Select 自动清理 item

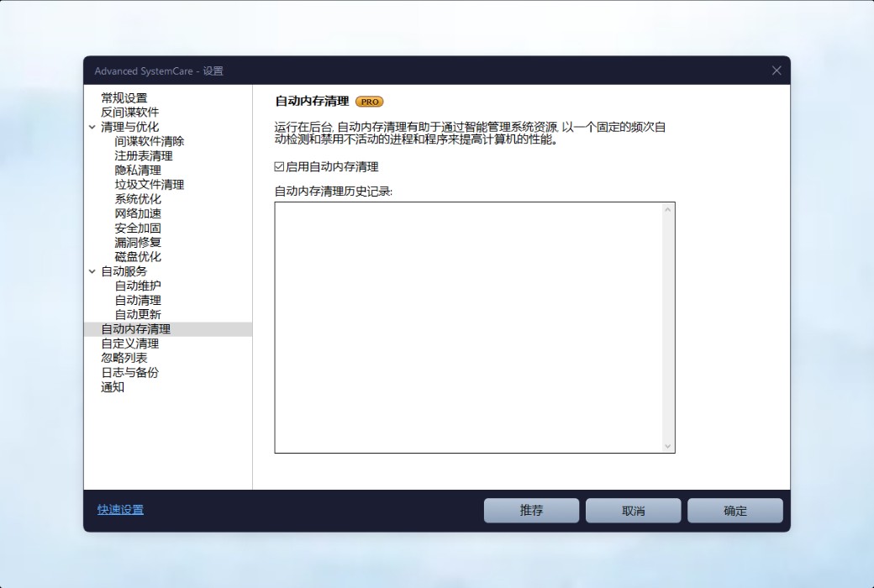(138, 301)
